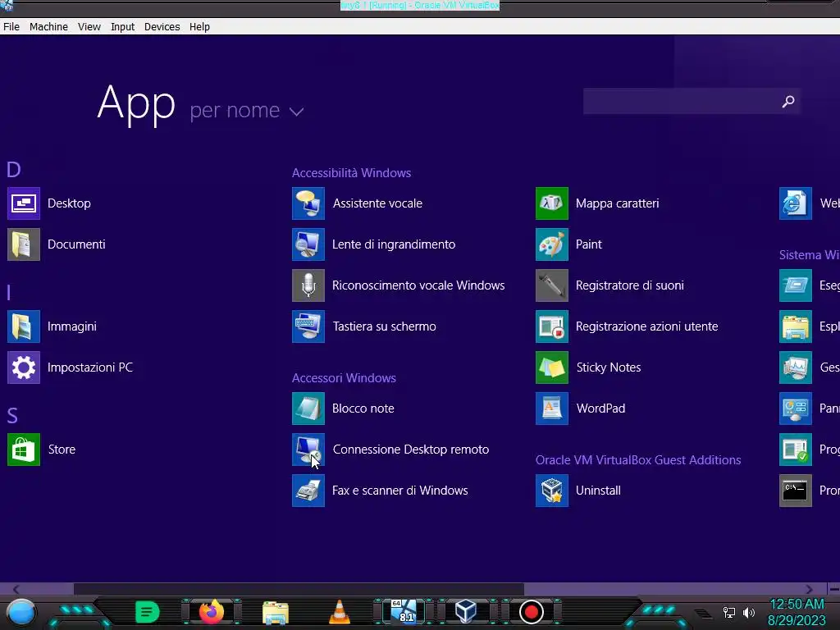Click the horizontal scrollbar thumb

299,589
